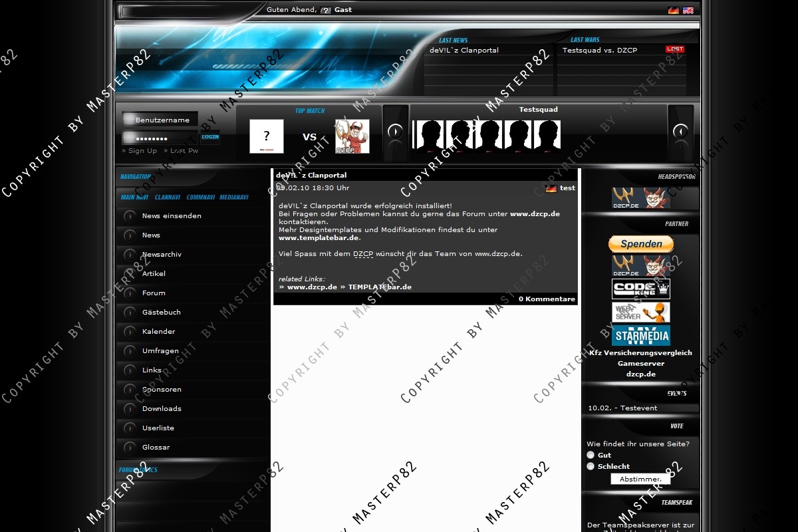Open 'dzcp.de' text link under Gameserver
This screenshot has height=532, width=798.
(640, 374)
